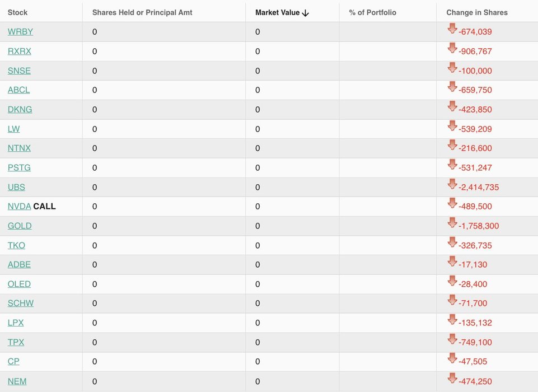Click the sort arrow next to Market Value

[305, 13]
